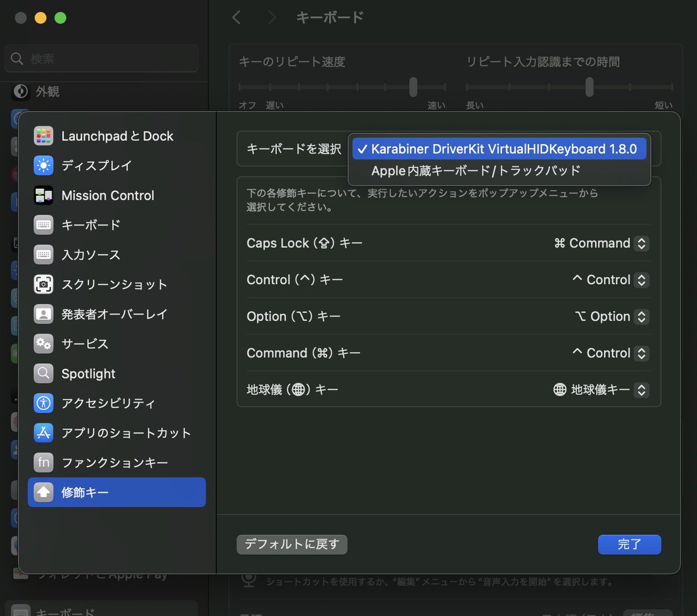697x616 pixels.
Task: Go back with the left chevron
Action: tap(236, 17)
